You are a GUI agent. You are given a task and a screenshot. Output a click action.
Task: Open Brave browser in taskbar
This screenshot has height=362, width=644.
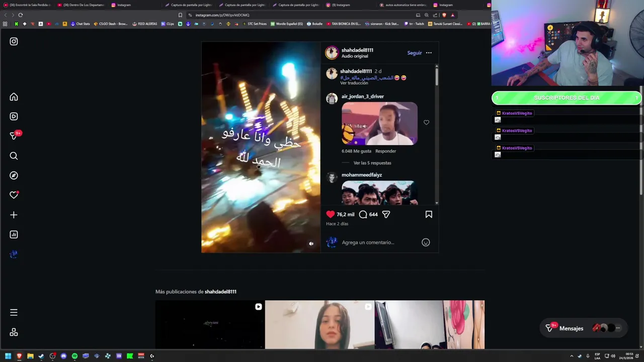pos(19,356)
